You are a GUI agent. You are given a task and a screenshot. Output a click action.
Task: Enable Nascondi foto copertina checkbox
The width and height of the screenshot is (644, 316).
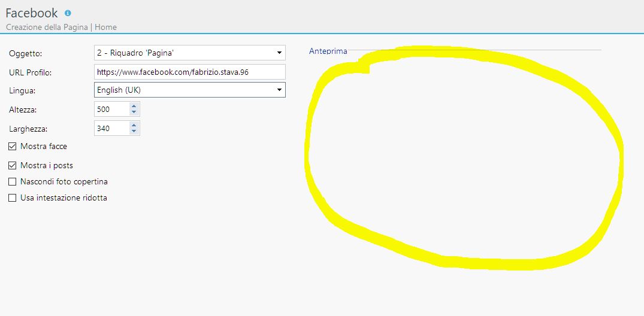[x=13, y=182]
